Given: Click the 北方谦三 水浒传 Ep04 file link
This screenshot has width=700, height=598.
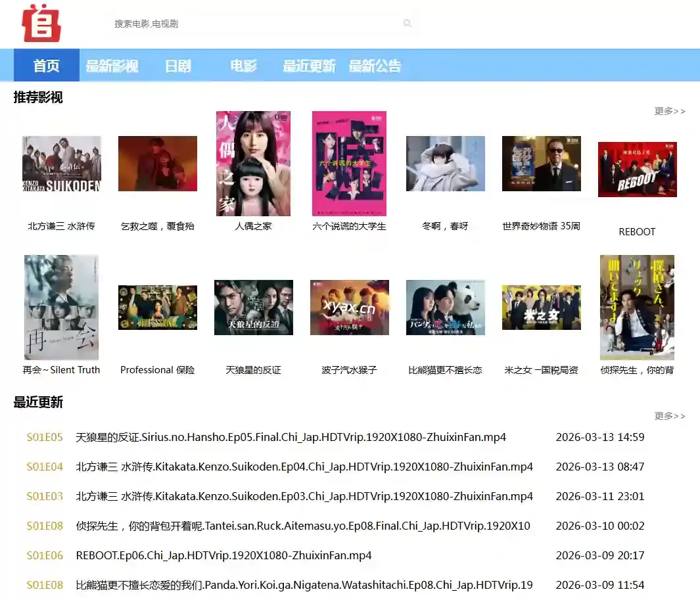Looking at the screenshot, I should pyautogui.click(x=304, y=467).
